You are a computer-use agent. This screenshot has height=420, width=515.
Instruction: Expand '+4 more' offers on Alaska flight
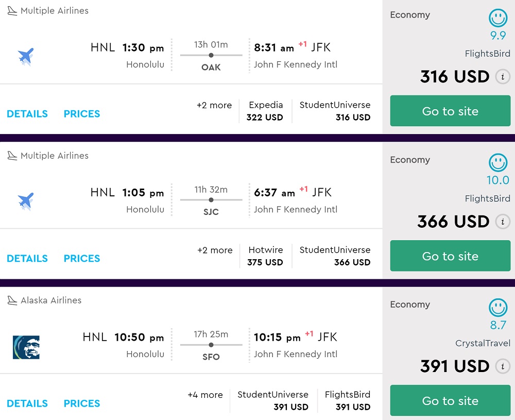tap(205, 395)
